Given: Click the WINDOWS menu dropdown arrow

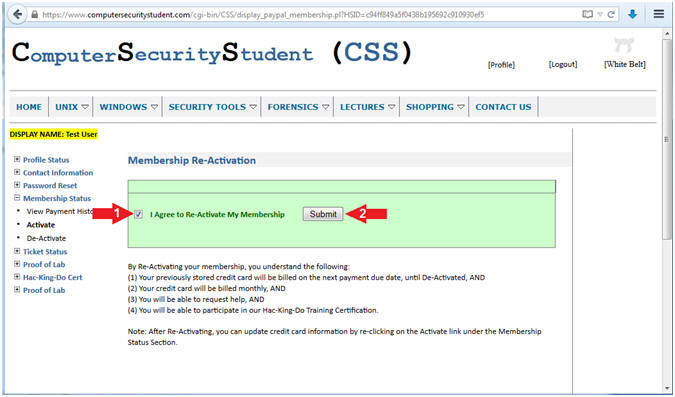Looking at the screenshot, I should 155,107.
